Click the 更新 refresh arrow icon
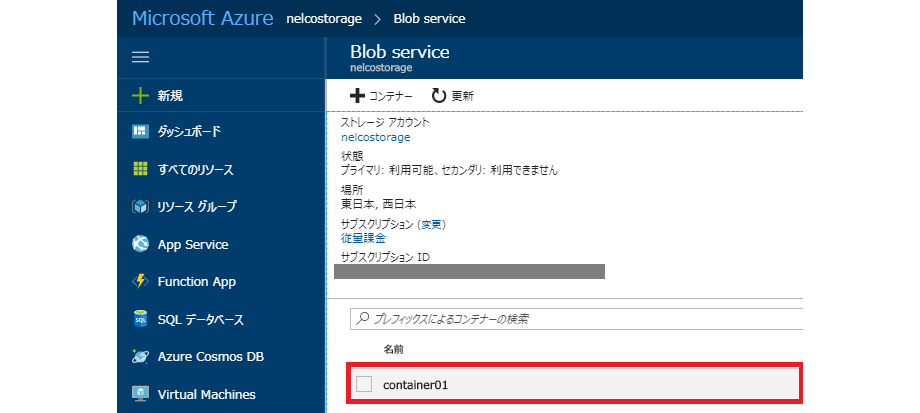This screenshot has height=413, width=920. [439, 96]
